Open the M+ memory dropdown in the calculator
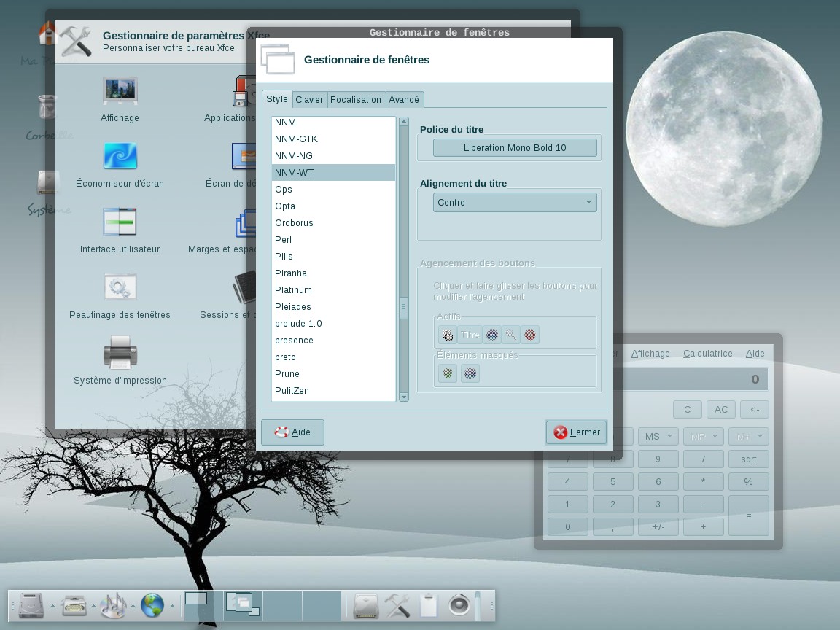The width and height of the screenshot is (840, 630). pyautogui.click(x=748, y=437)
